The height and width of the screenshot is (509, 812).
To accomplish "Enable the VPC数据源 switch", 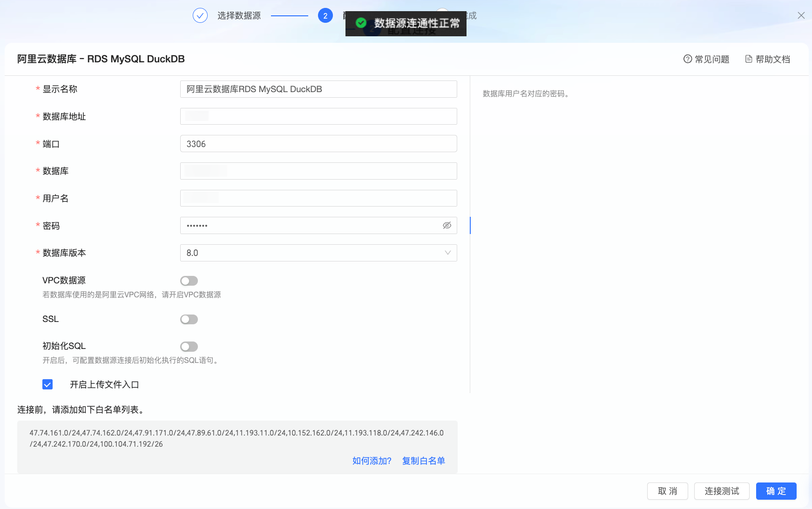I will (x=189, y=281).
